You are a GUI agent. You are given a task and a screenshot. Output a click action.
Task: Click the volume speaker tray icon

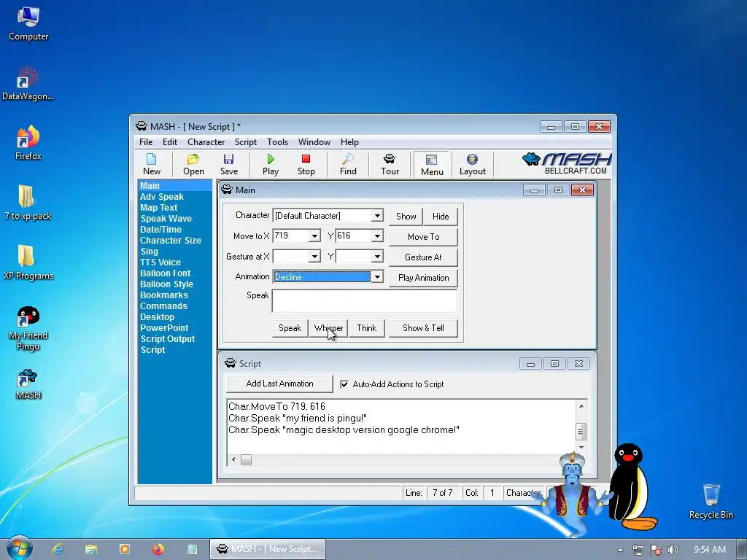pos(673,550)
